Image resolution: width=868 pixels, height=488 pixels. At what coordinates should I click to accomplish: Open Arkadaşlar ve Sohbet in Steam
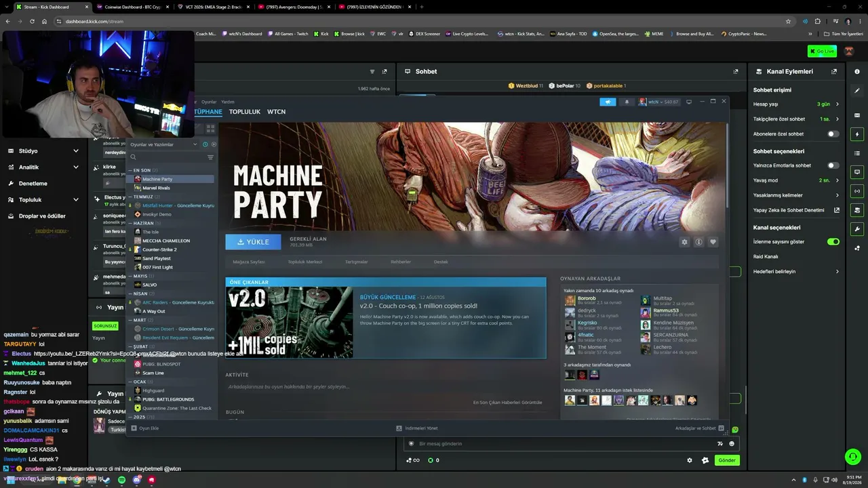click(x=700, y=428)
